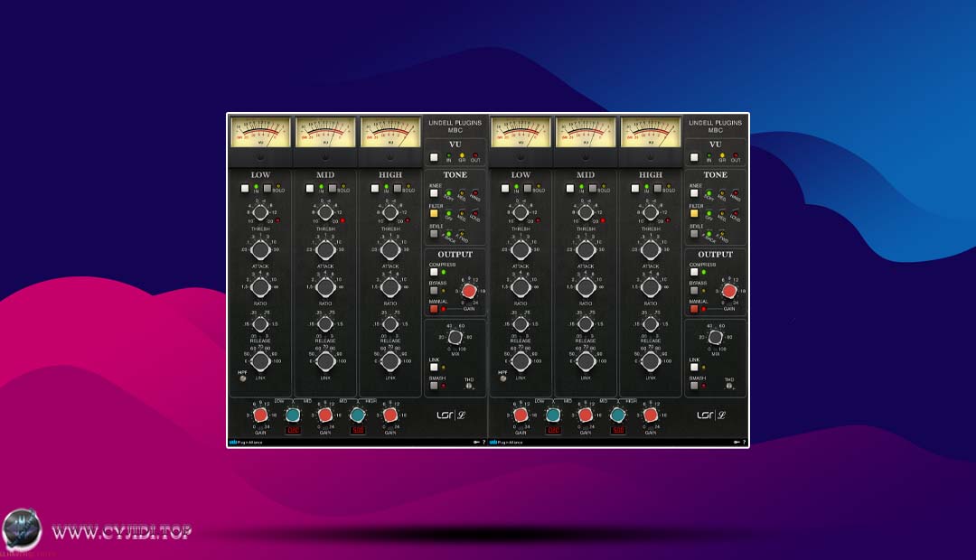Open the key license icon in left plugin

click(x=476, y=443)
